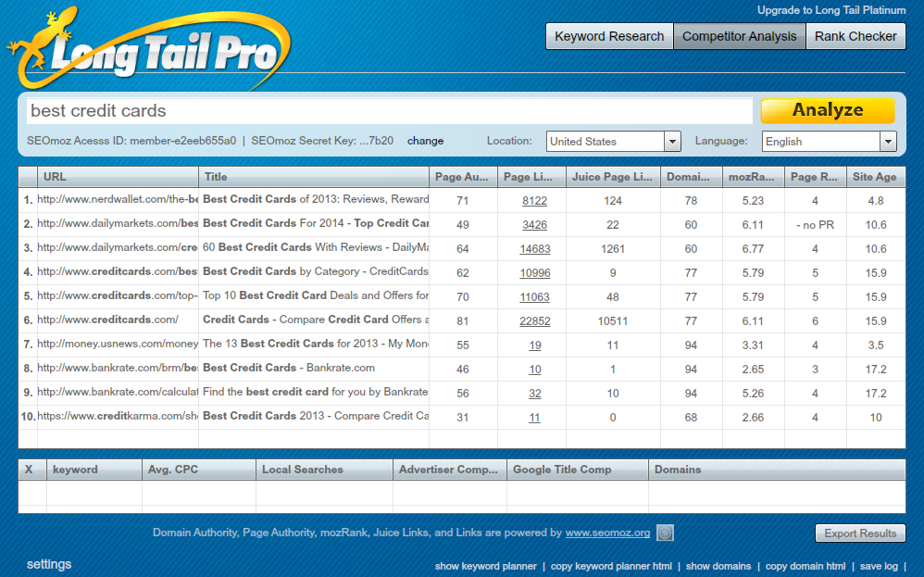
Task: Click title 'Best Credit Cards - Bankrate.com'
Action: point(289,368)
